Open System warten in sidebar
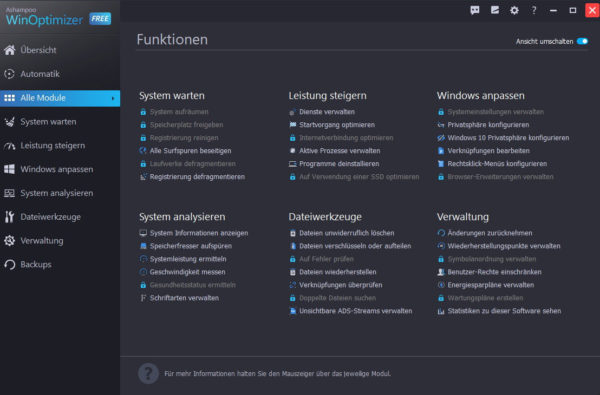The image size is (600, 395). pyautogui.click(x=48, y=122)
